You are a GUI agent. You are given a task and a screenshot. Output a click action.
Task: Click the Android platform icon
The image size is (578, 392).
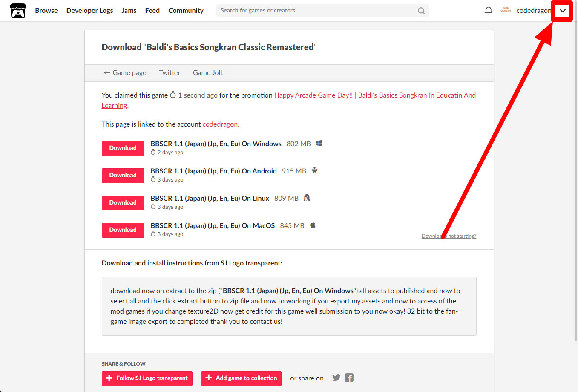[314, 171]
